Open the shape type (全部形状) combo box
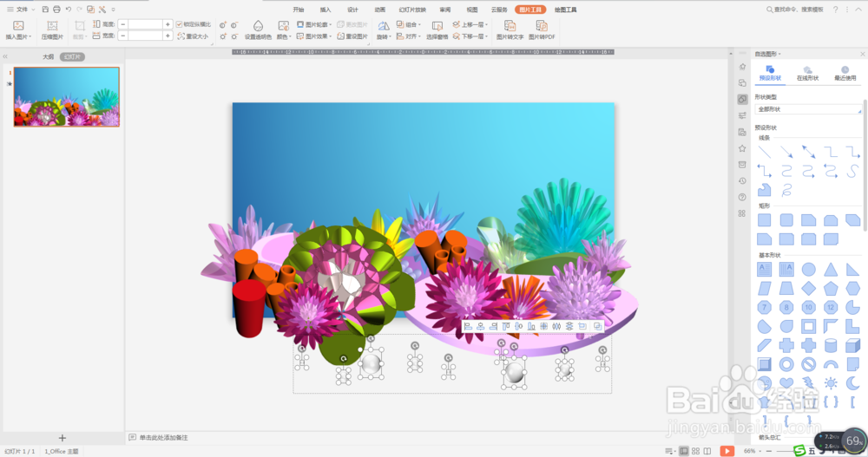 (x=808, y=109)
